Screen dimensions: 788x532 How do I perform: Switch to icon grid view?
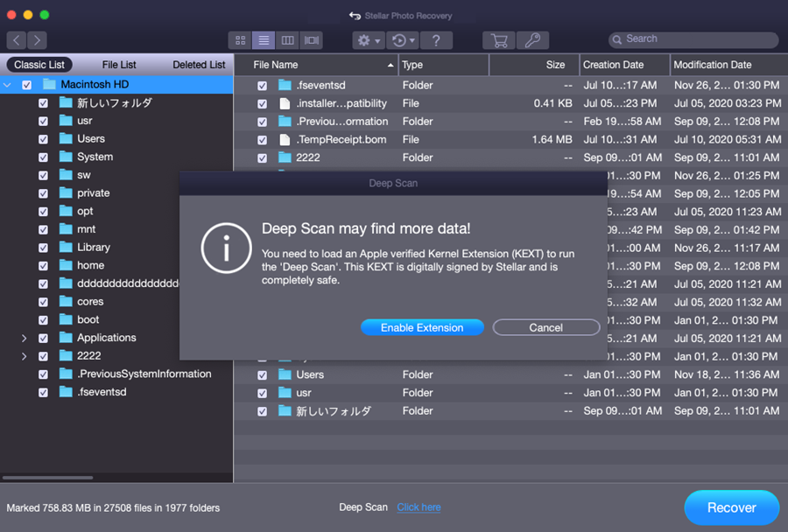pos(240,40)
